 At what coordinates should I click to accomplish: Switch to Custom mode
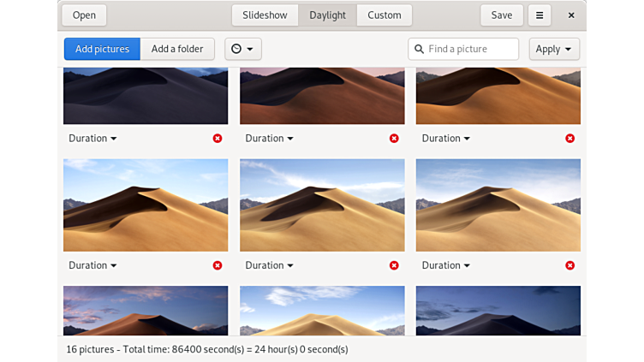385,15
